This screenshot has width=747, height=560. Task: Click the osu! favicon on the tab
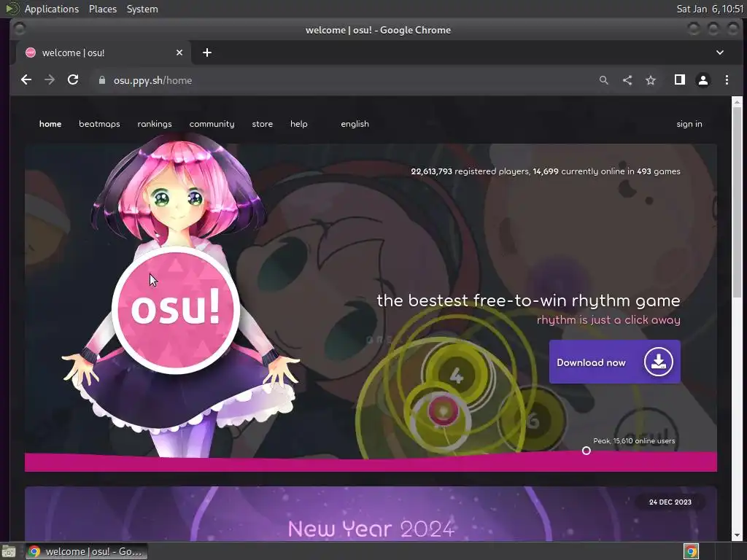tap(31, 52)
